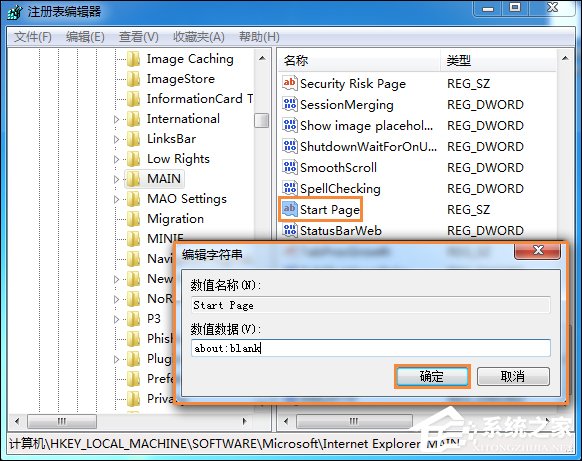Select the SpellChecking value name
Viewport: 582px width, 461px height.
click(340, 189)
